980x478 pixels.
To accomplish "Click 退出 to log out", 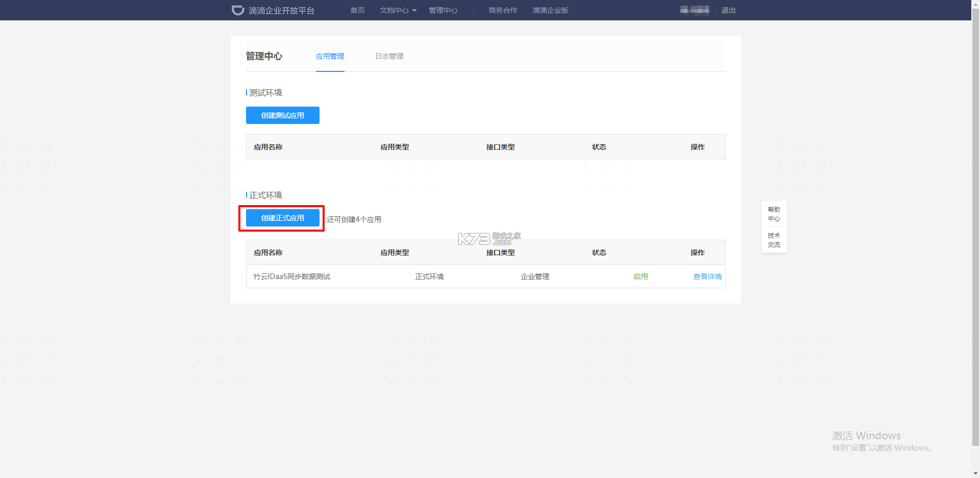I will click(x=728, y=10).
